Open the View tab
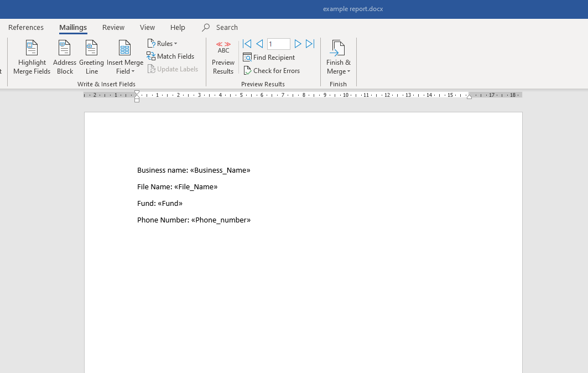This screenshot has height=373, width=588. (147, 27)
